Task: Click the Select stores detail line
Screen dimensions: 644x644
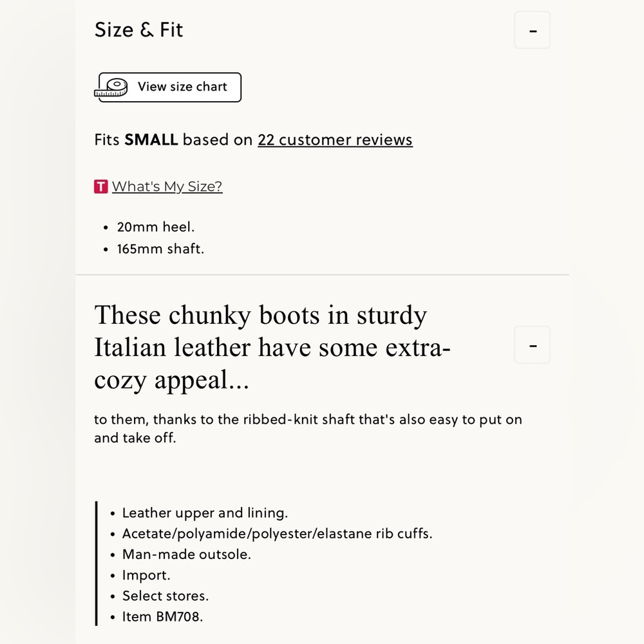Action: pos(166,596)
